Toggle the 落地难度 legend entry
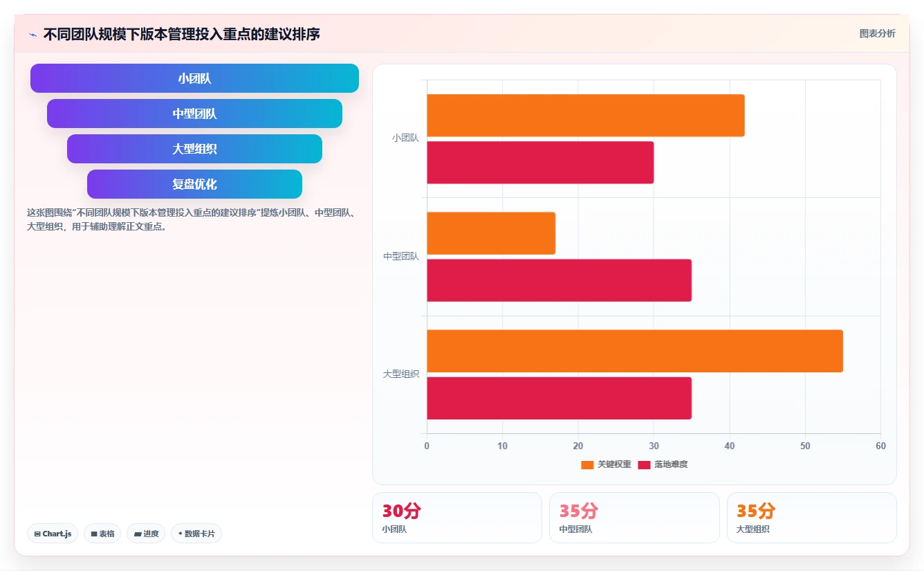Viewport: 924px width, 571px height. click(x=663, y=464)
